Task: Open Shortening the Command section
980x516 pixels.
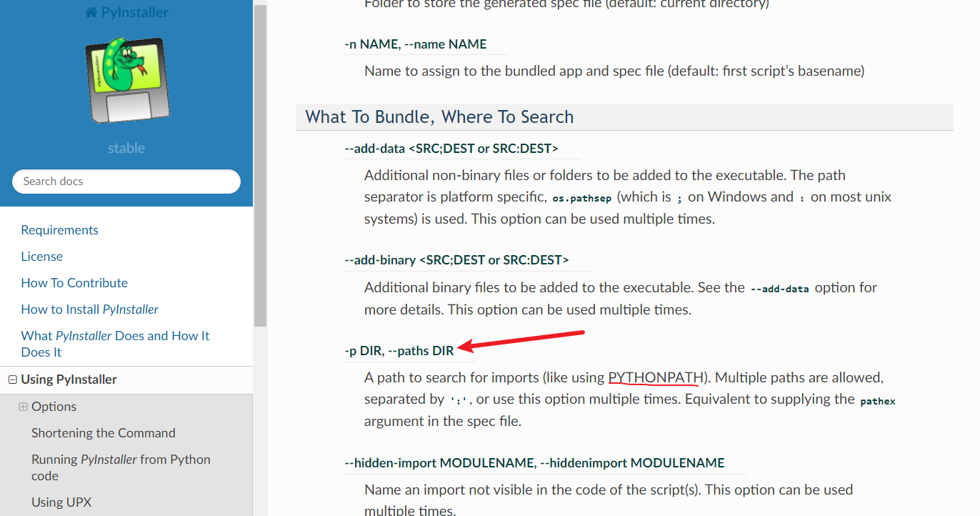Action: 104,433
